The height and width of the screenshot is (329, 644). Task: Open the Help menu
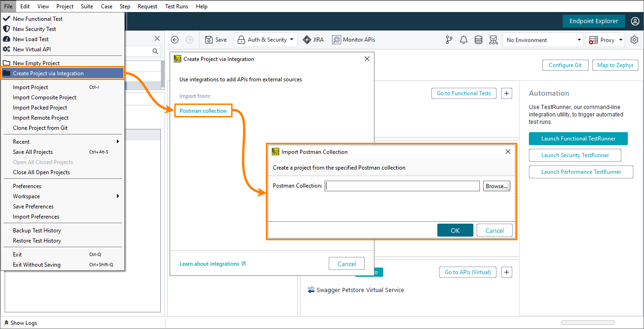[x=202, y=6]
